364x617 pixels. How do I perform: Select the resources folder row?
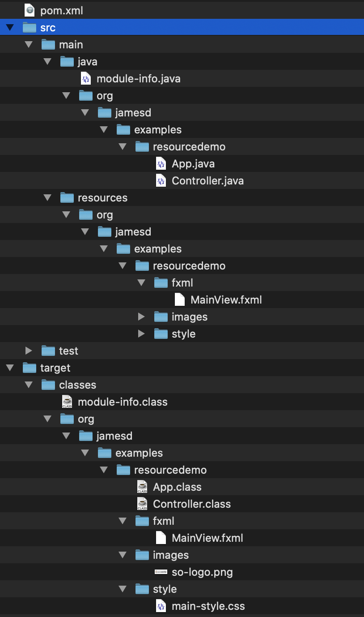182,197
